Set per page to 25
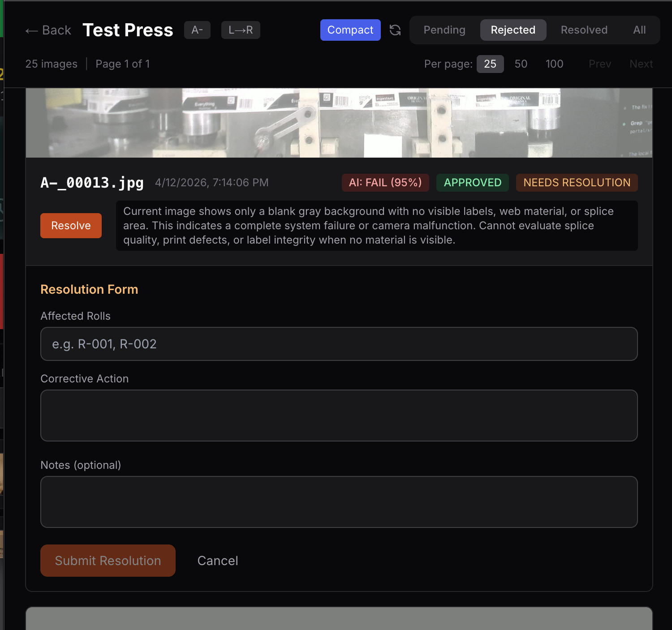 [490, 64]
